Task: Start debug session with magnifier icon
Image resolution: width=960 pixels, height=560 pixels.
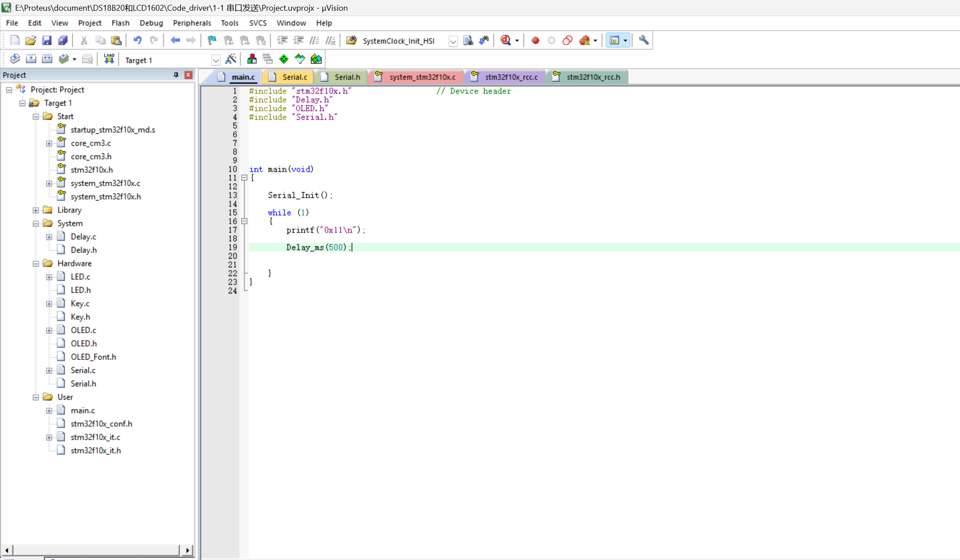Action: (x=505, y=41)
